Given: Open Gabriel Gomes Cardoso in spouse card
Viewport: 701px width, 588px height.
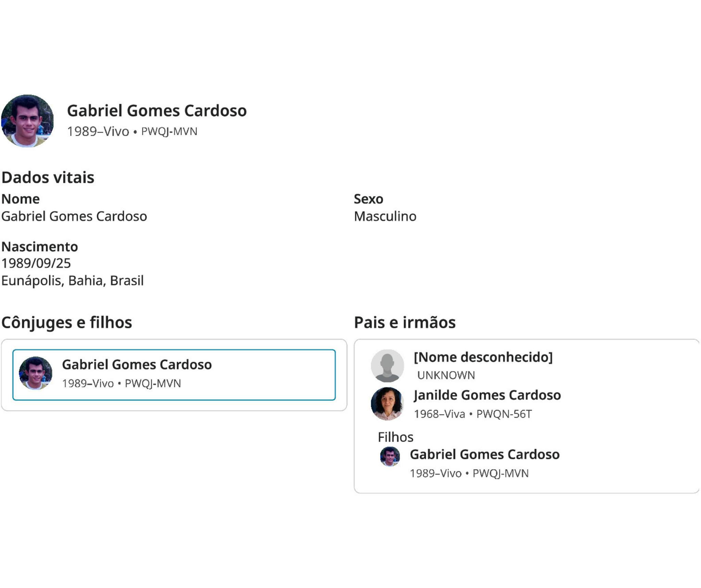Looking at the screenshot, I should pyautogui.click(x=137, y=365).
